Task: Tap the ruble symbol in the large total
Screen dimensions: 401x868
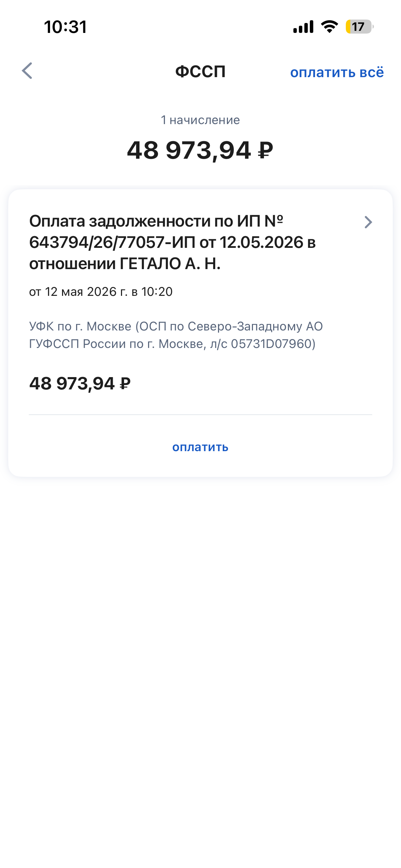Action: coord(266,151)
